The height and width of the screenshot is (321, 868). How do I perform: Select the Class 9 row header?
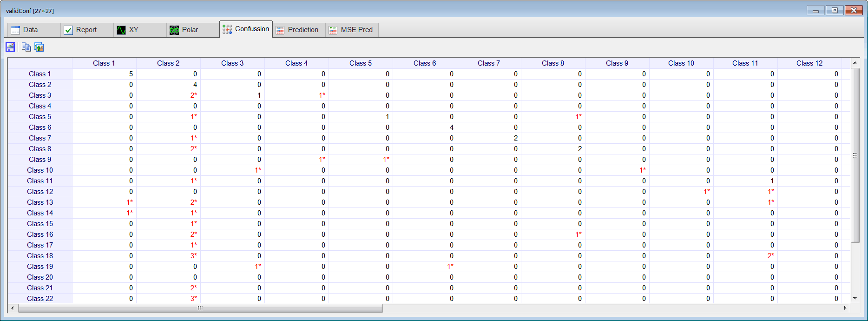point(40,160)
